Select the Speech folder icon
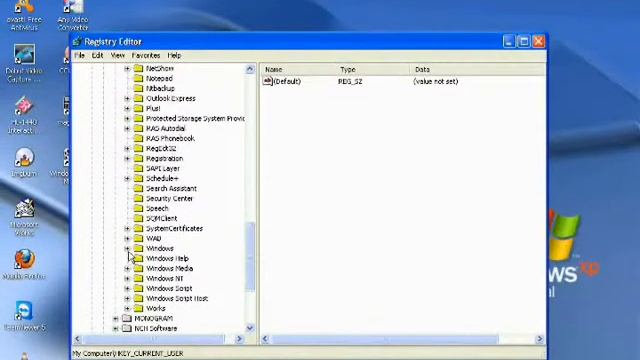Image resolution: width=640 pixels, height=360 pixels. [x=139, y=209]
